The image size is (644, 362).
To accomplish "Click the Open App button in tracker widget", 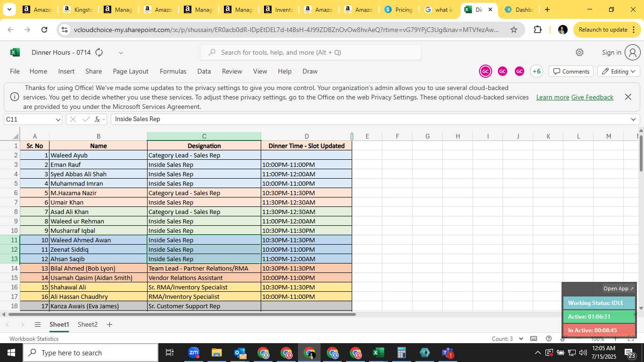I will [x=619, y=288].
